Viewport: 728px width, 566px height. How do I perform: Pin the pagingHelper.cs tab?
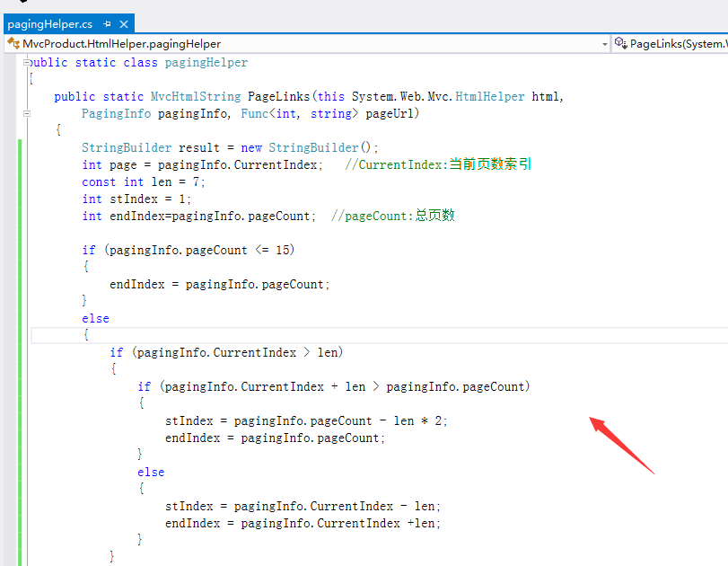pos(107,24)
